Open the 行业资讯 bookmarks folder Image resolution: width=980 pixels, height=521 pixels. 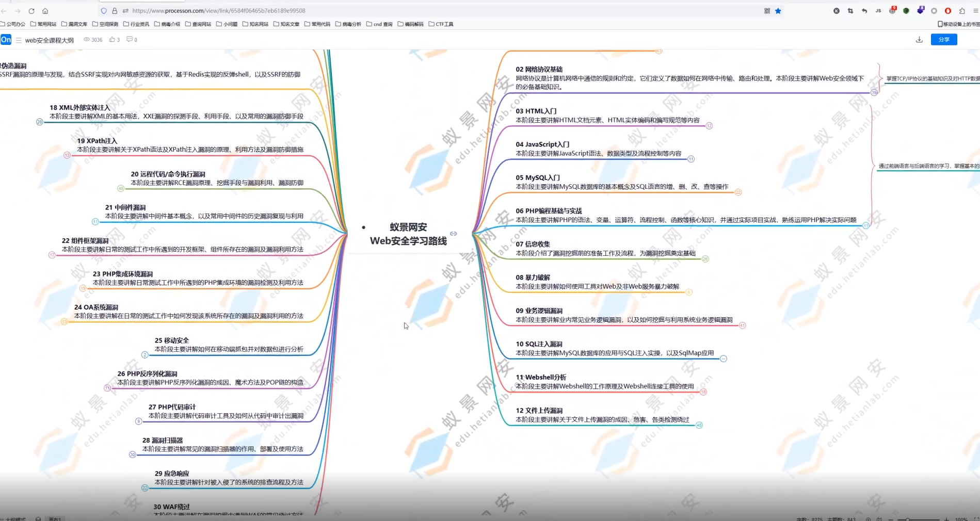point(136,24)
